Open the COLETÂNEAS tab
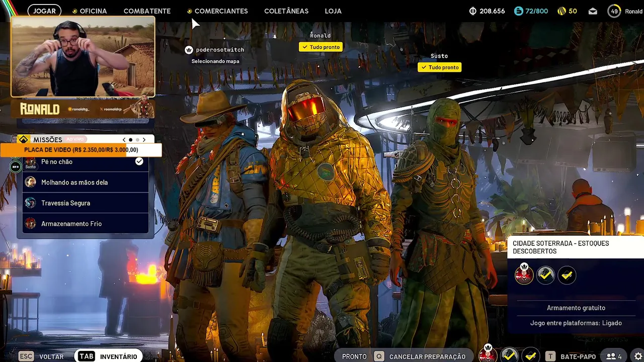Image resolution: width=644 pixels, height=362 pixels. pyautogui.click(x=286, y=11)
